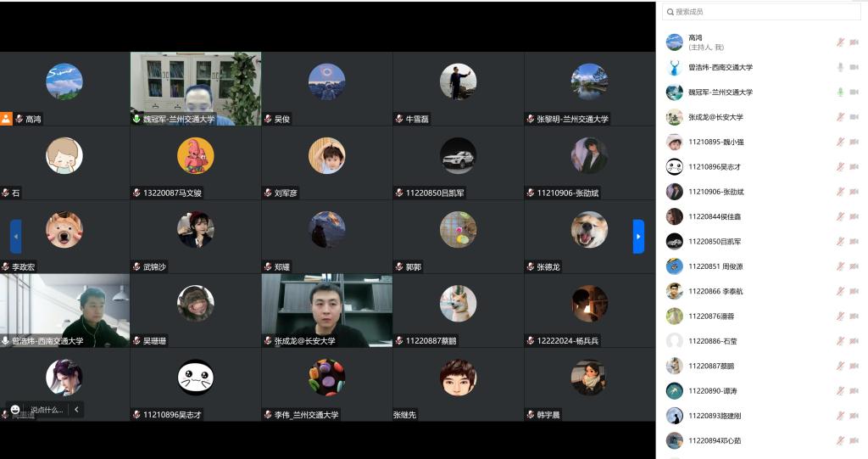Select member 11220894邓心茹 in the list
The width and height of the screenshot is (868, 459).
click(715, 440)
